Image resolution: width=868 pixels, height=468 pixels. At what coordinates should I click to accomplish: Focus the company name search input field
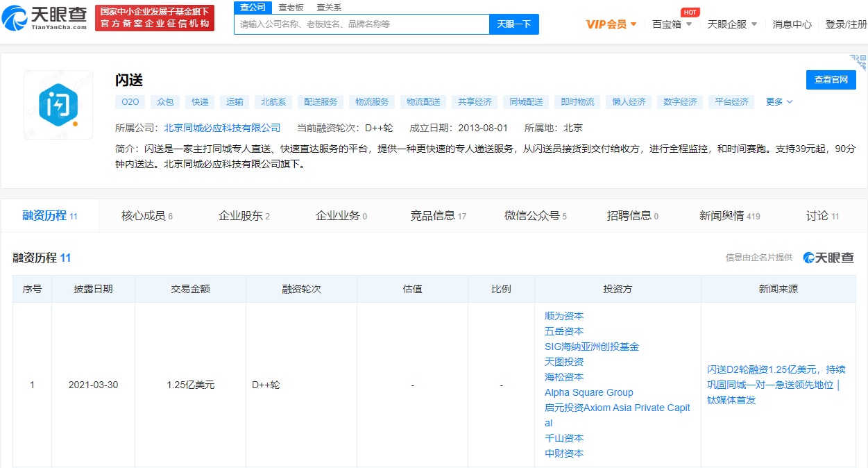point(361,24)
